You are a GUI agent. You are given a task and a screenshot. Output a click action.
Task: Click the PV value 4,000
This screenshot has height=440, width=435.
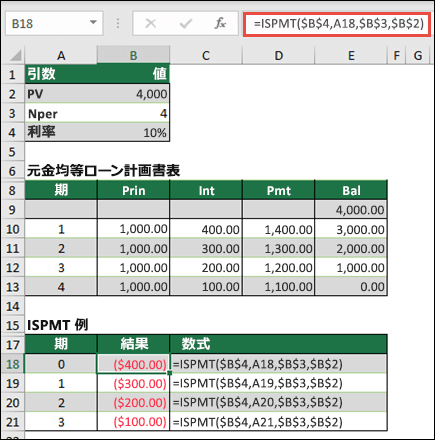point(133,94)
